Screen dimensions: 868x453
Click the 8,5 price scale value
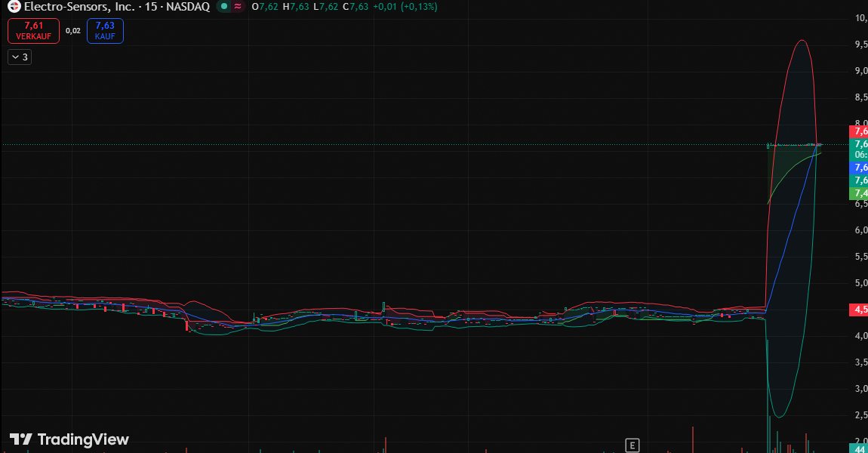(860, 97)
